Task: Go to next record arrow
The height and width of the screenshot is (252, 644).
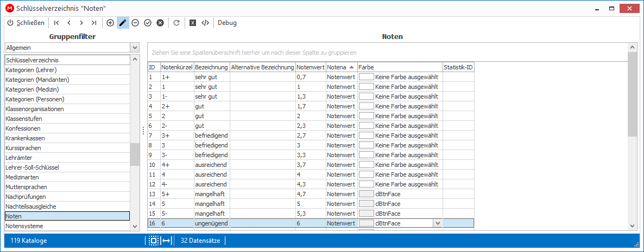Action: (82, 23)
